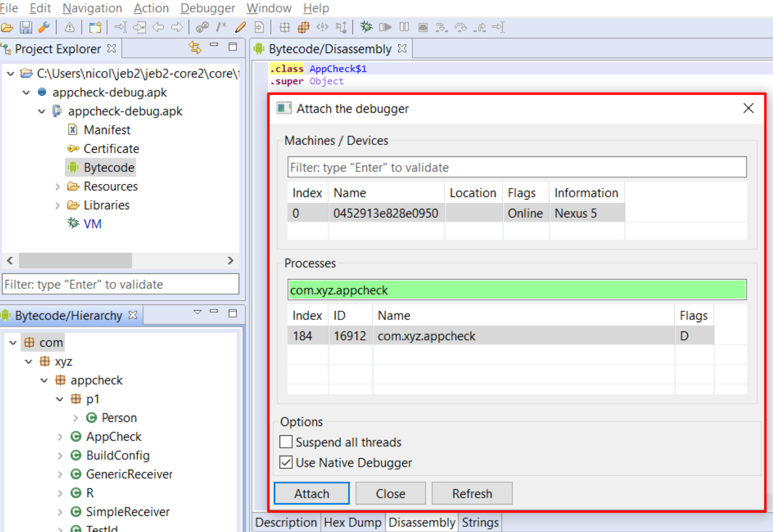Click the Refresh button
773x532 pixels.
(472, 493)
